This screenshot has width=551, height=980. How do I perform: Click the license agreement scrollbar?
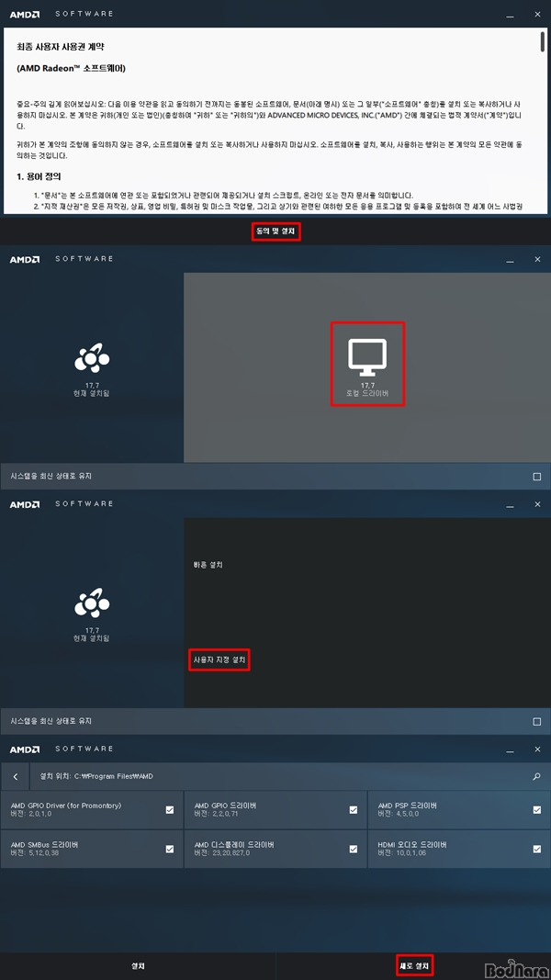543,122
